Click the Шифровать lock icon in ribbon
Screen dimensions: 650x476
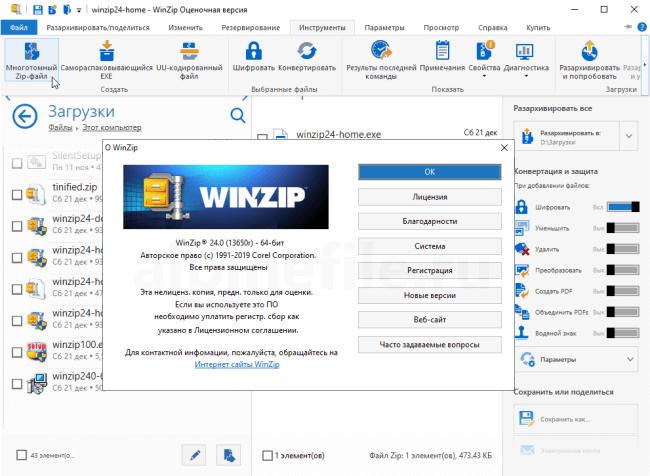coord(253,51)
